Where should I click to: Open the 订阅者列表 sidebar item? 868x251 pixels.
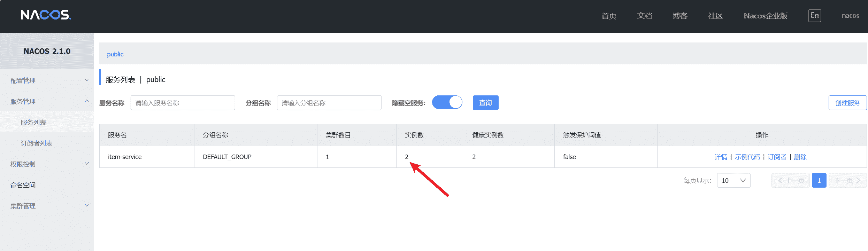tap(37, 143)
